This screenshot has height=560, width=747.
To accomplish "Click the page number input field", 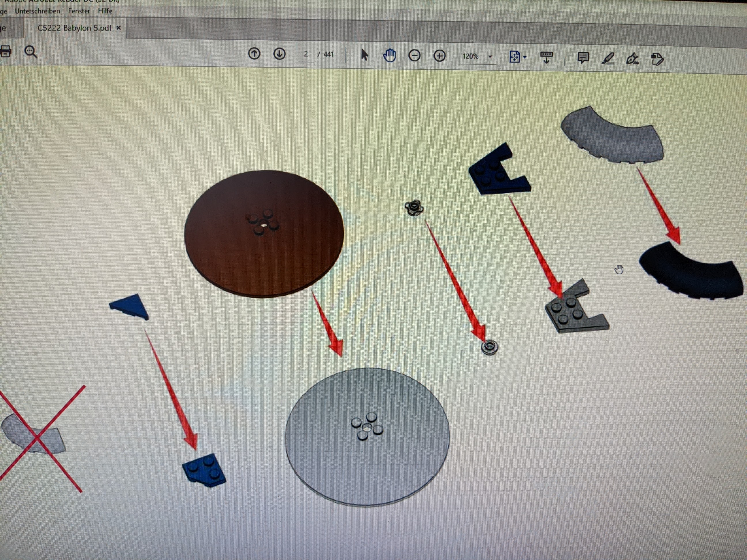I will click(305, 54).
